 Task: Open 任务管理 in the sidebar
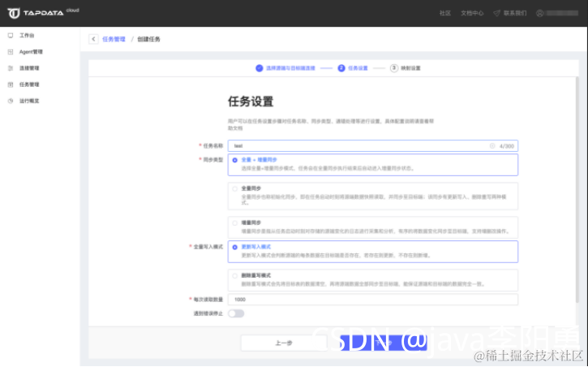29,84
